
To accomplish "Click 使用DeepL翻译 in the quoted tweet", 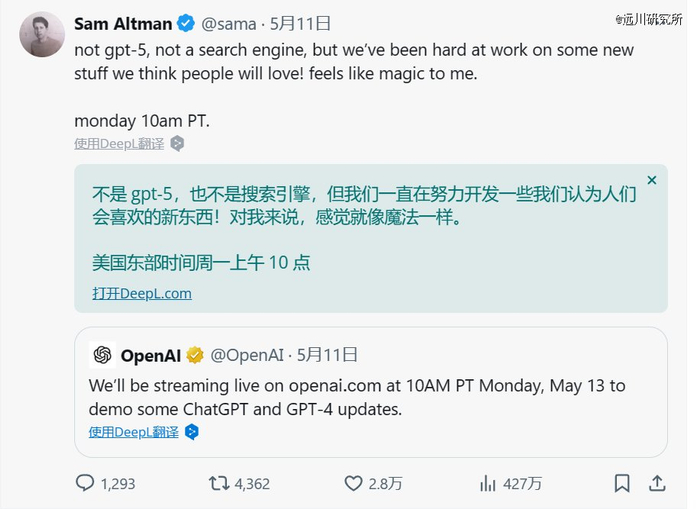I will coord(133,432).
